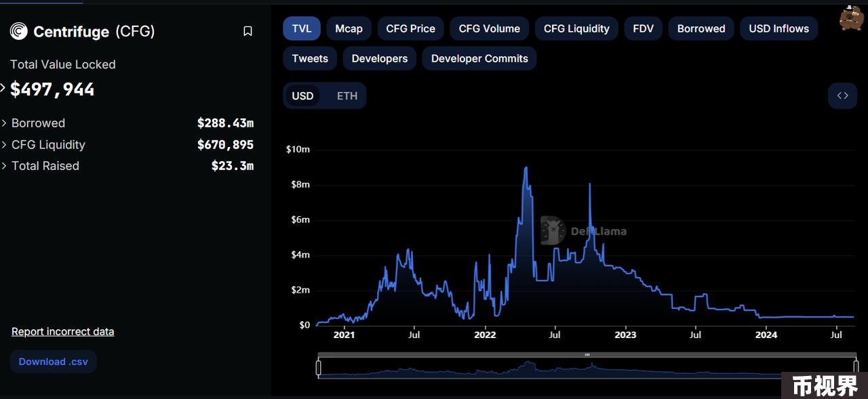The width and height of the screenshot is (868, 399).
Task: Click the 2021 x-axis label
Action: click(344, 335)
